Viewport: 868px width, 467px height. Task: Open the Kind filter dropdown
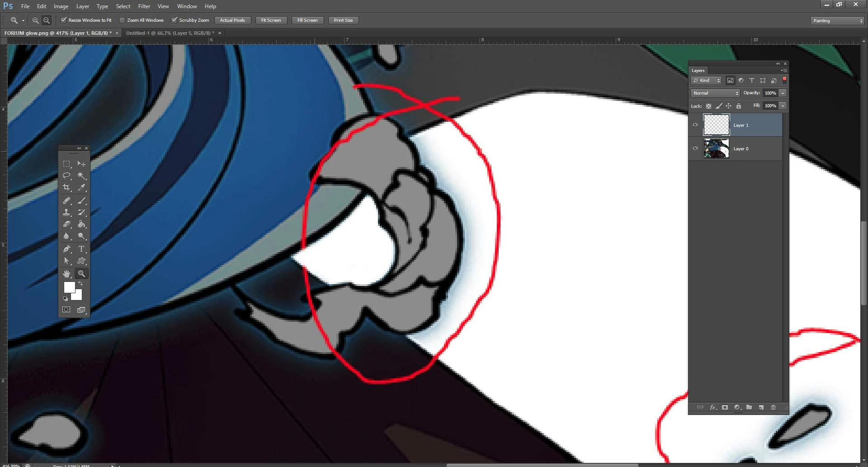pyautogui.click(x=706, y=81)
